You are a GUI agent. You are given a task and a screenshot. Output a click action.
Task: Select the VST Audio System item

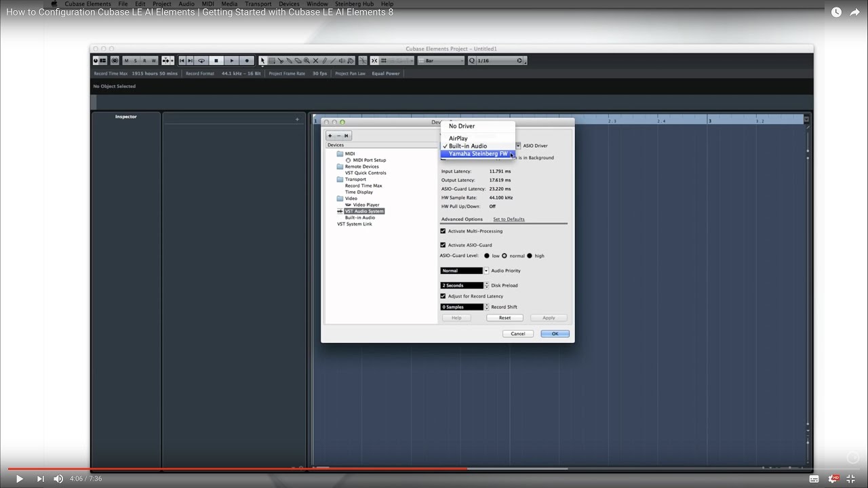pos(364,211)
